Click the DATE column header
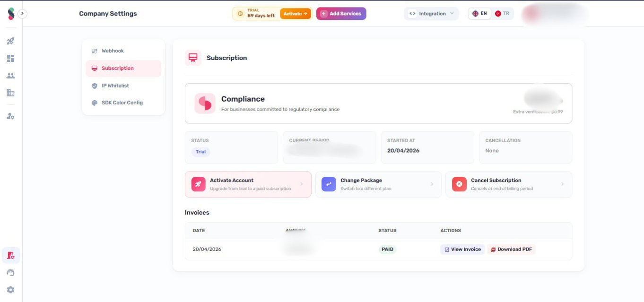This screenshot has width=644, height=302. coord(199,231)
